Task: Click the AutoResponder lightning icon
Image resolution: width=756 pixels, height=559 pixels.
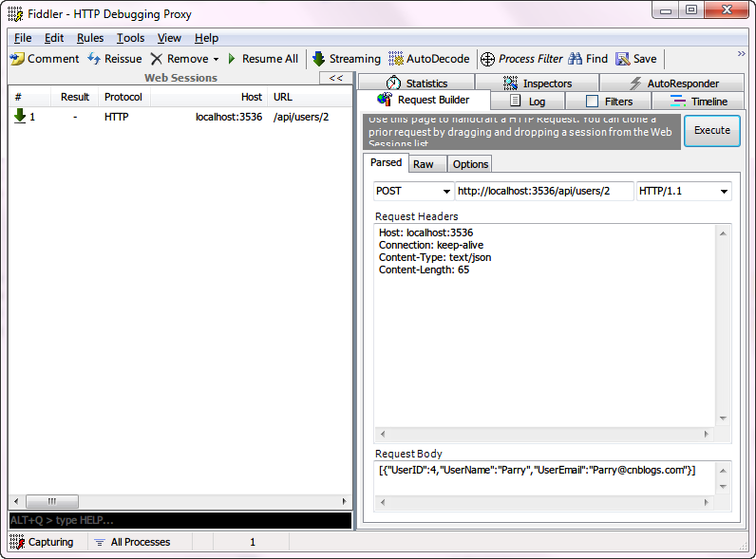Action: (x=635, y=83)
